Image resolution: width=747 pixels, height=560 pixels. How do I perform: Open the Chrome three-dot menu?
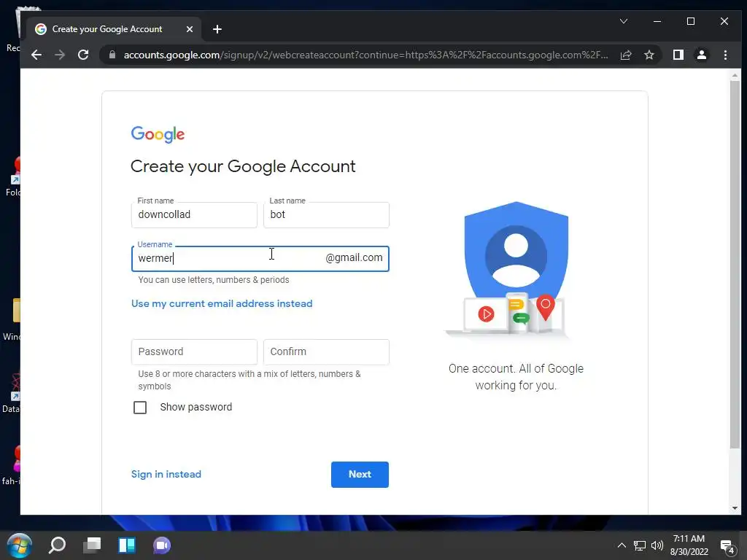pos(725,55)
